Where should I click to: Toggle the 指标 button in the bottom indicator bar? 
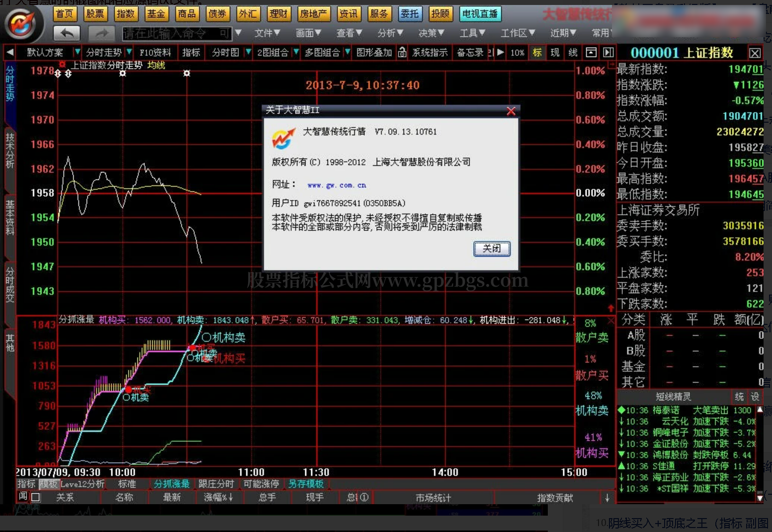(x=26, y=484)
